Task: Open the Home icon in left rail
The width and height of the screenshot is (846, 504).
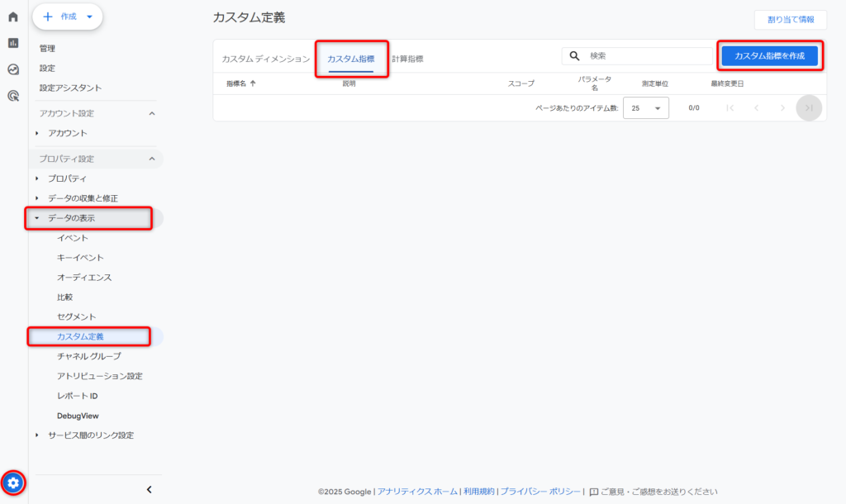Action: coord(13,17)
